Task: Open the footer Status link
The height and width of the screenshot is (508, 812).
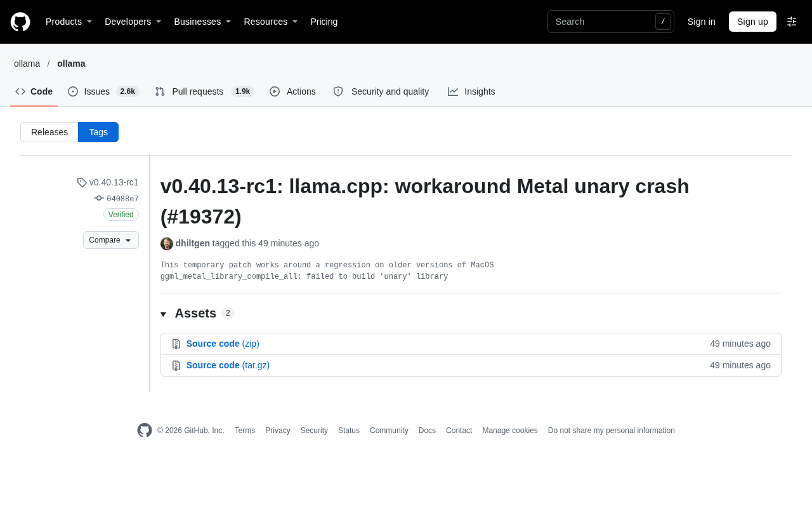Action: 349,431
